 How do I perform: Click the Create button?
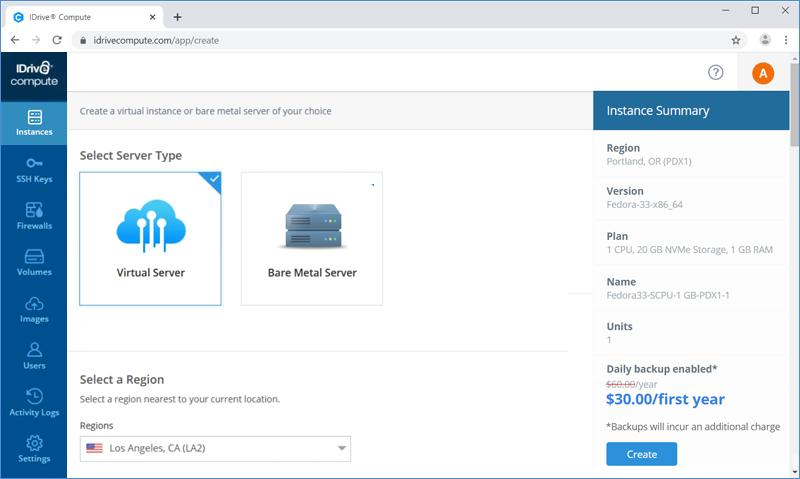[641, 454]
